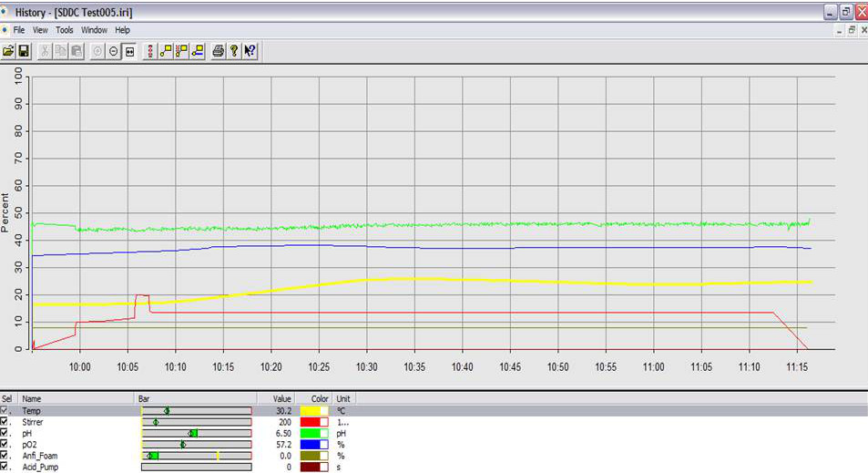Click the yellow question mark Help icon
Screen dimensions: 868x473
click(x=234, y=51)
